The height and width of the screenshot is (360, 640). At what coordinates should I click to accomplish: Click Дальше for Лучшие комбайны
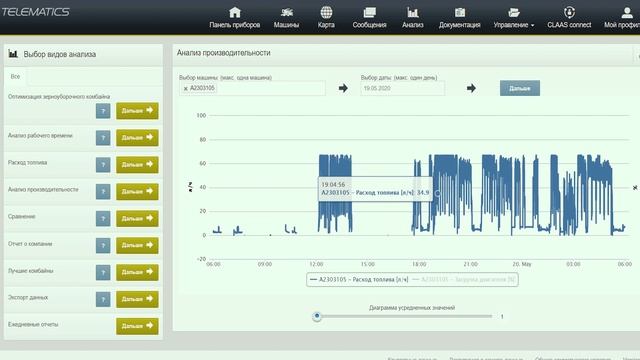(x=137, y=272)
